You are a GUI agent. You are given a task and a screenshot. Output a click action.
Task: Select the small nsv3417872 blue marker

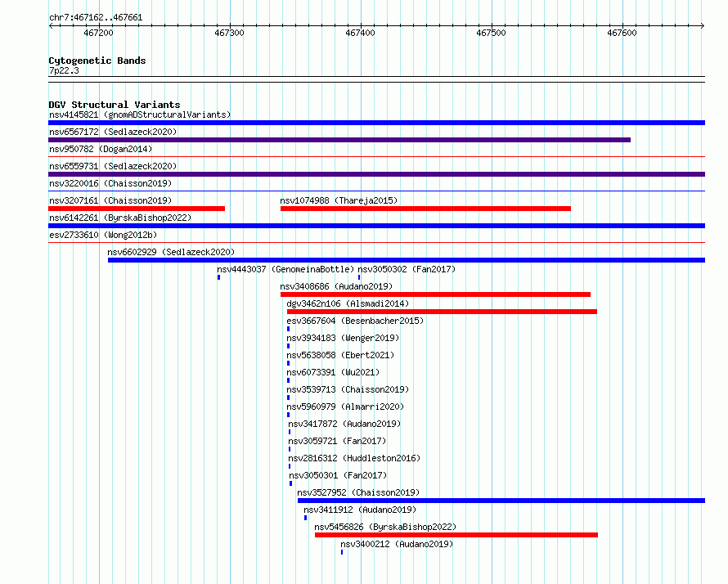290,432
